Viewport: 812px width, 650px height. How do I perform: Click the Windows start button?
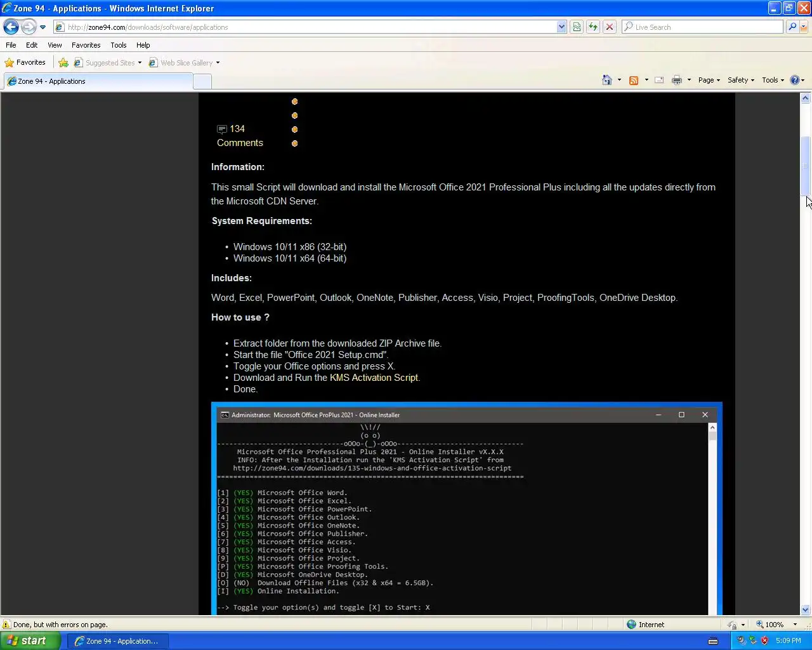[30, 641]
